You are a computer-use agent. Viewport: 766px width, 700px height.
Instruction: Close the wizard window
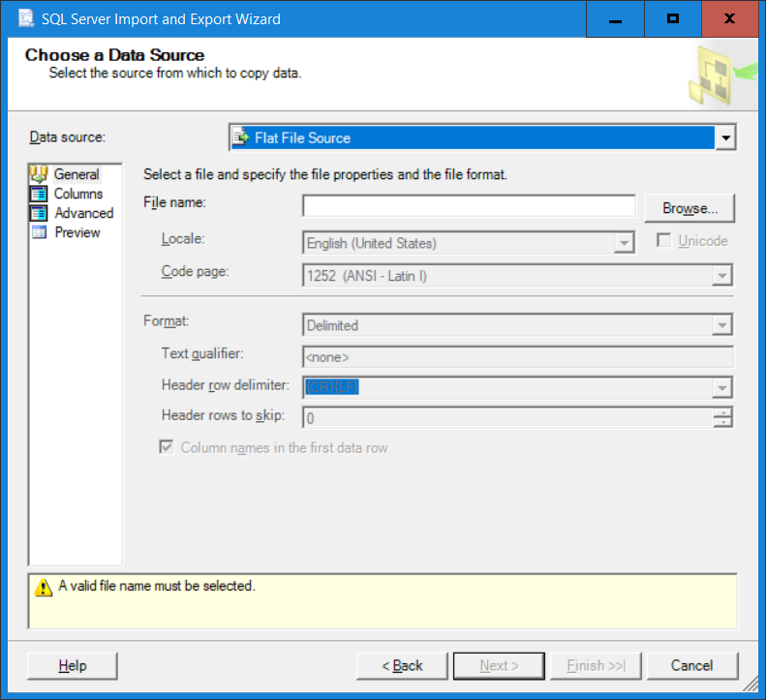pos(730,19)
